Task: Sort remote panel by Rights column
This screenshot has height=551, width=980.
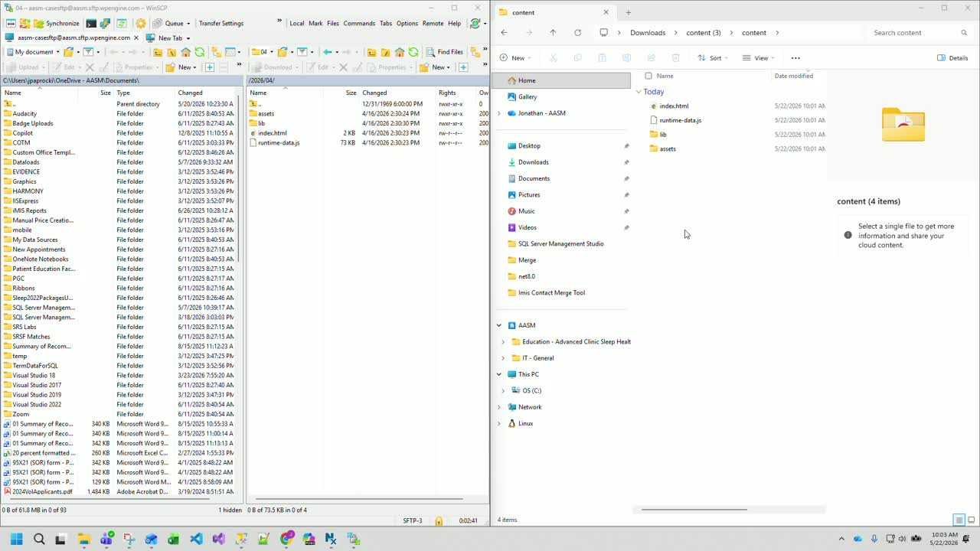Action: tap(447, 93)
